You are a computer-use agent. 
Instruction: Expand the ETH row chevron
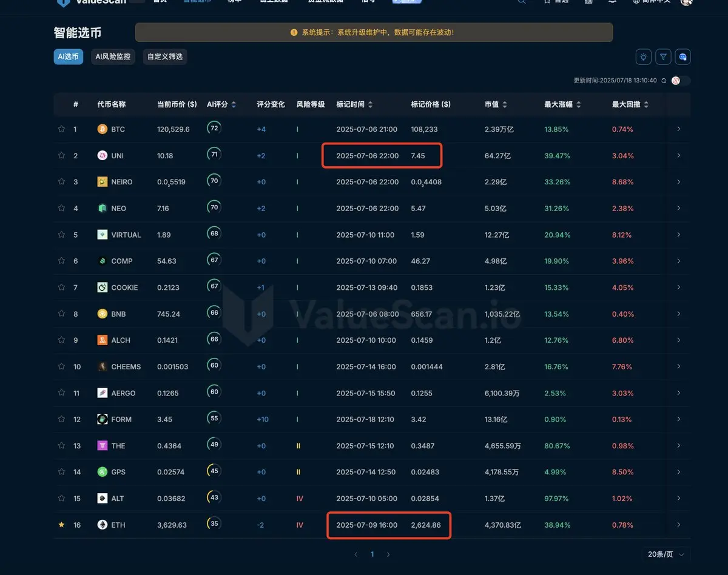(679, 525)
